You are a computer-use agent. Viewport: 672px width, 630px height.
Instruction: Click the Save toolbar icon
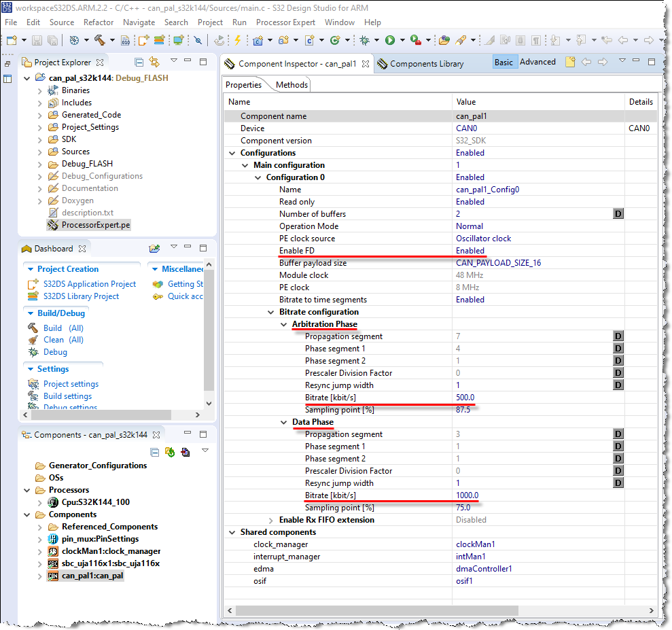coord(37,40)
